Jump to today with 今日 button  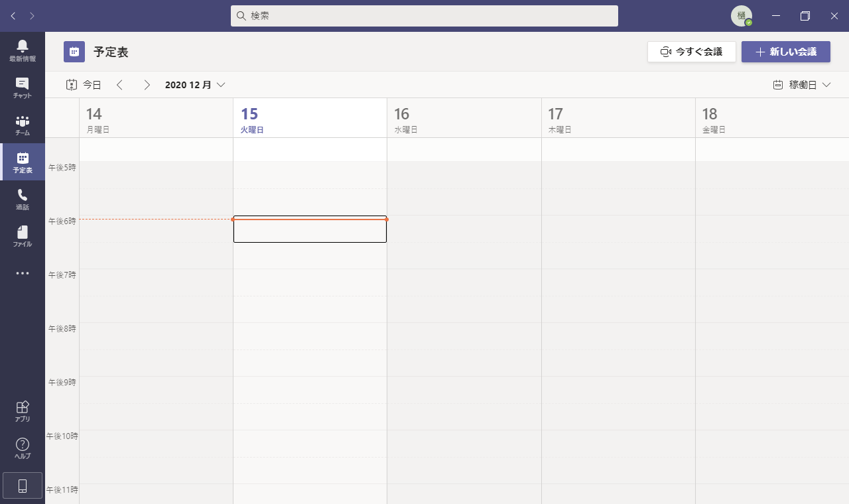point(84,85)
